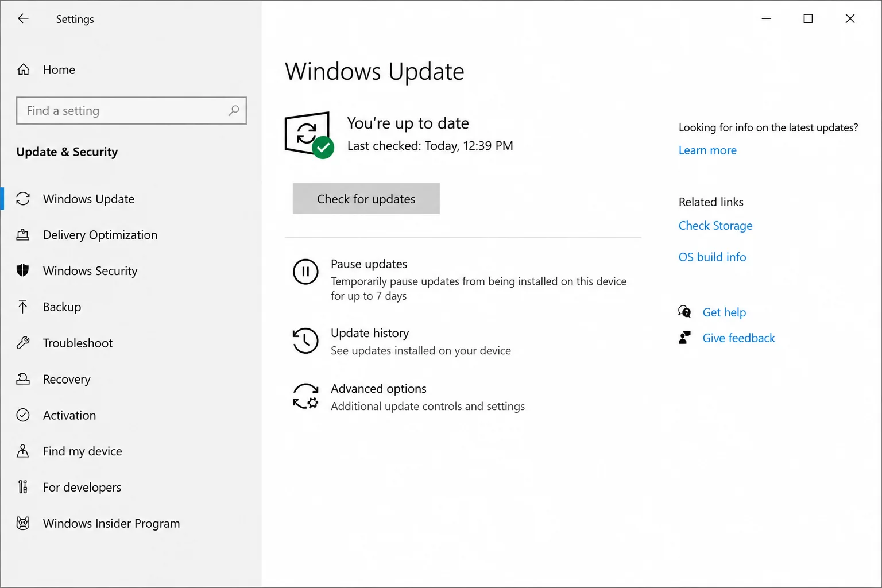Viewport: 882px width, 588px height.
Task: Open the Check Storage link
Action: [715, 226]
